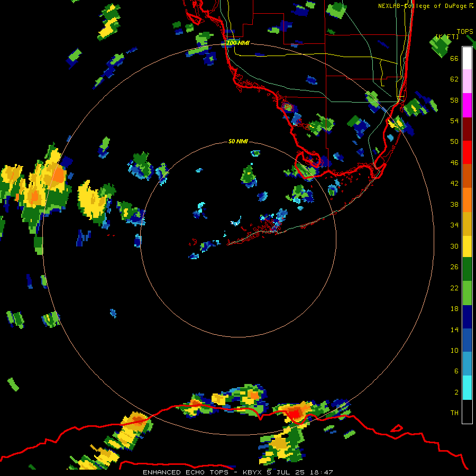Screen dimensions: 476x476
Task: Click the '46' legend label
Action: tap(454, 163)
